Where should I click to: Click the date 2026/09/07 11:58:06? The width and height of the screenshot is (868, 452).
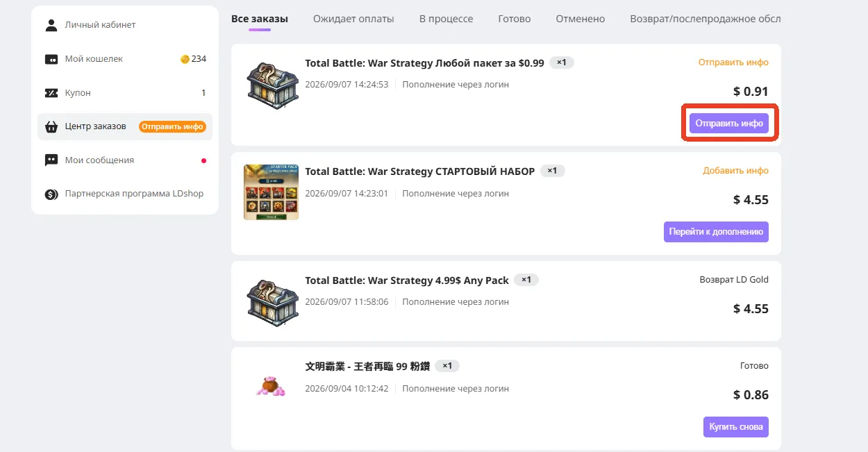pos(347,302)
